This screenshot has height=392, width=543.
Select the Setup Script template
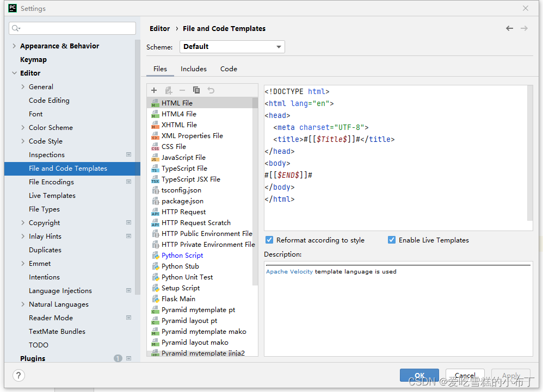tap(181, 288)
